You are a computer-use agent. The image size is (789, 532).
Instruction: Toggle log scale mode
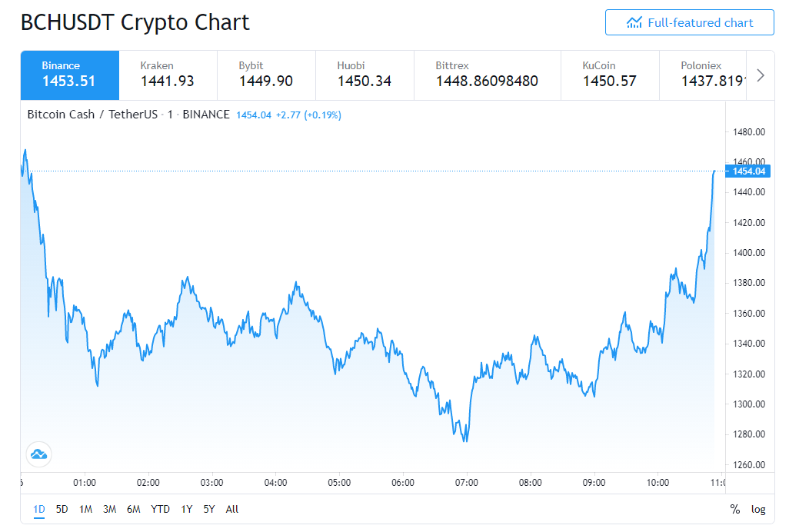coord(758,510)
